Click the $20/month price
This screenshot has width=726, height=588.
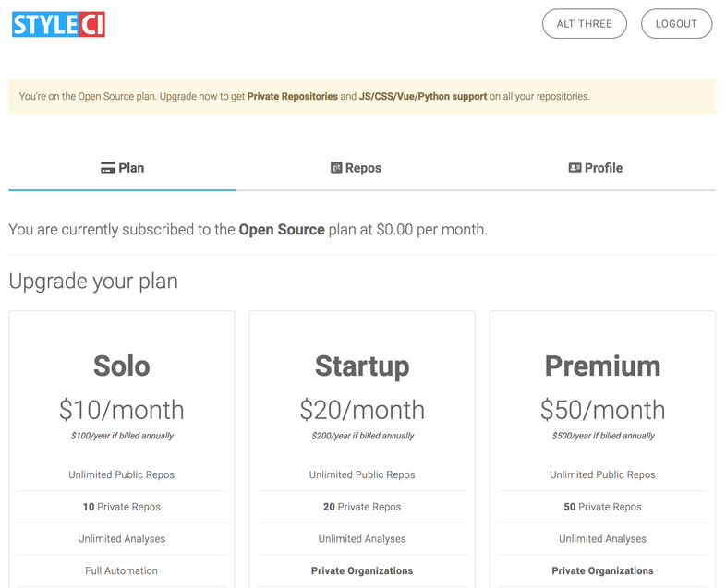362,409
